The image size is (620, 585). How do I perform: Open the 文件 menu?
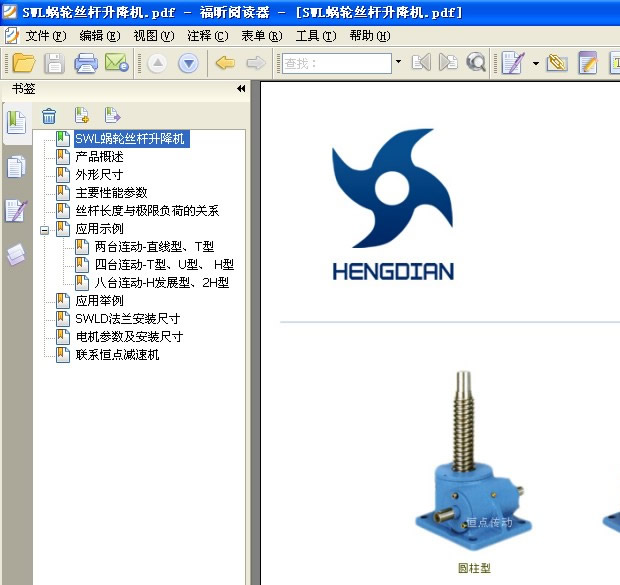pos(42,35)
